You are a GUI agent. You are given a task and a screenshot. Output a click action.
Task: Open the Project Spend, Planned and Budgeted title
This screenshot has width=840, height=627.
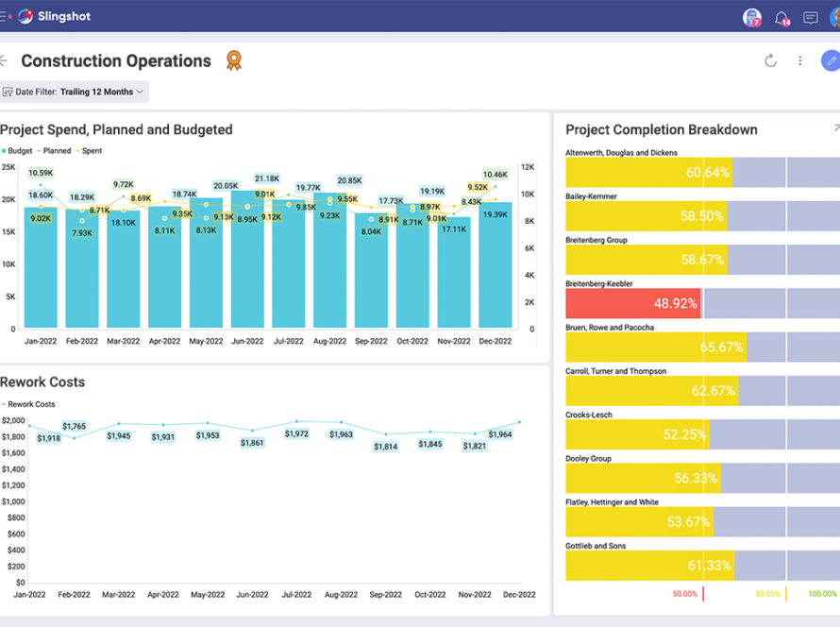click(x=116, y=129)
